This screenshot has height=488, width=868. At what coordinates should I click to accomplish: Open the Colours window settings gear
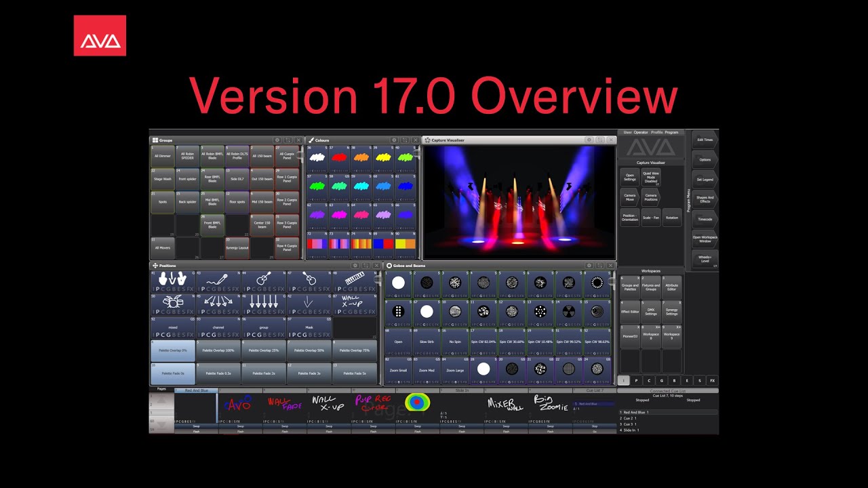[394, 140]
